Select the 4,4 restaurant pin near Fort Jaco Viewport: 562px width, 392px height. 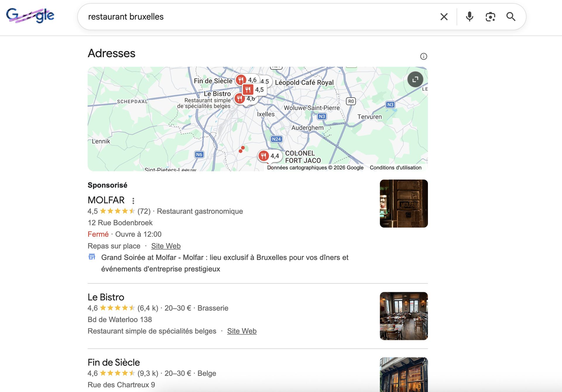pos(264,156)
